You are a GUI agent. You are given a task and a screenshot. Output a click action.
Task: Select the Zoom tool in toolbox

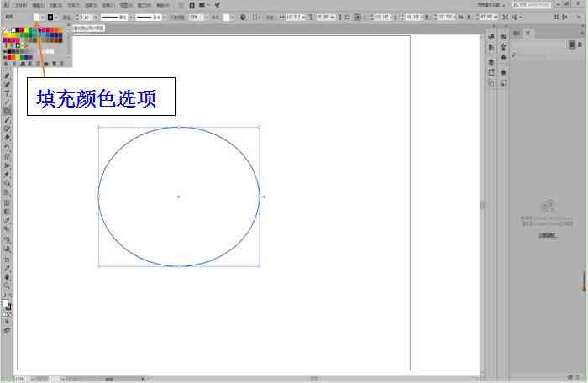(x=7, y=286)
